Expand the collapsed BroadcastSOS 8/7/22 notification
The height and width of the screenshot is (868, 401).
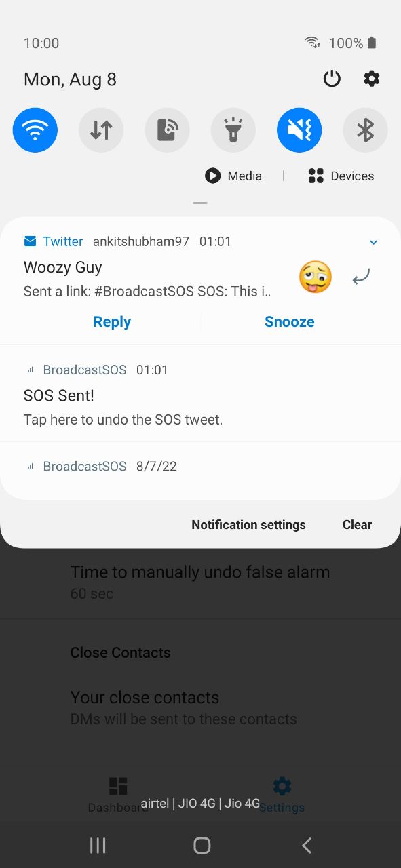coord(200,467)
